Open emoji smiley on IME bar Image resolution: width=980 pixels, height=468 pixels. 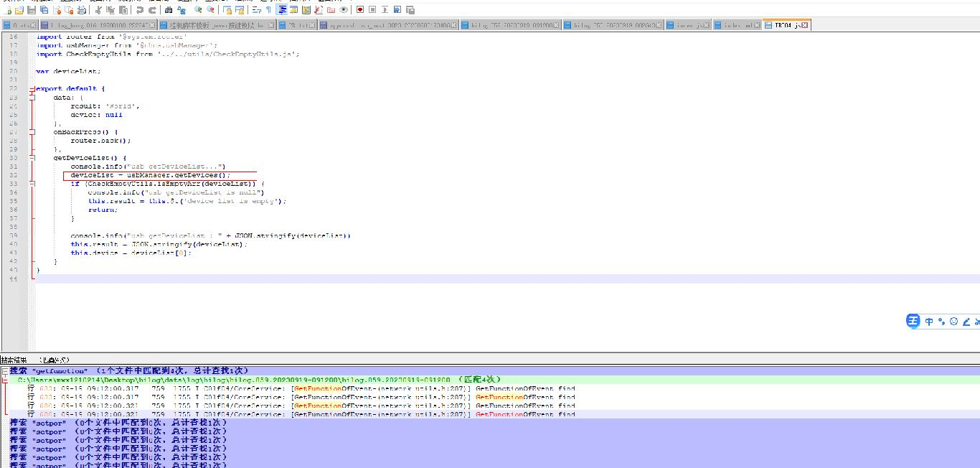(954, 322)
